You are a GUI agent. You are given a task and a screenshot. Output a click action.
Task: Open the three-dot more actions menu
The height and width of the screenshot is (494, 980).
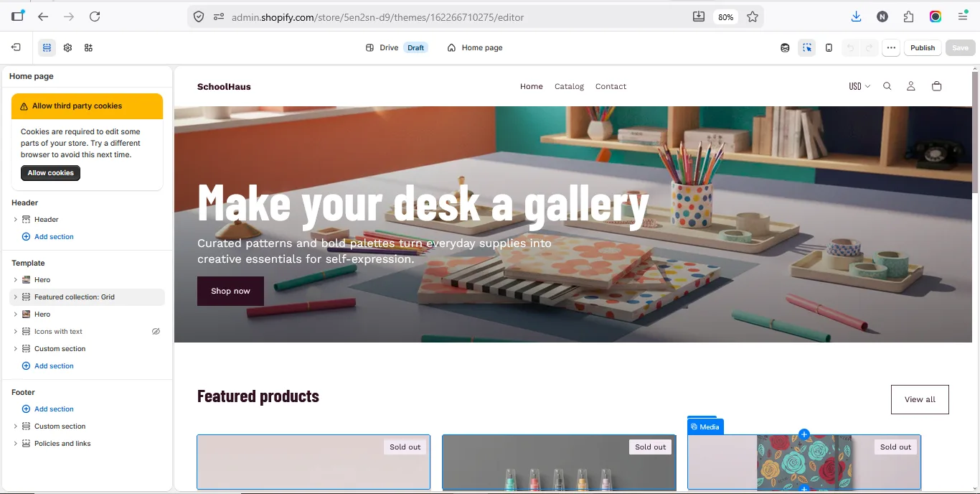pyautogui.click(x=891, y=47)
